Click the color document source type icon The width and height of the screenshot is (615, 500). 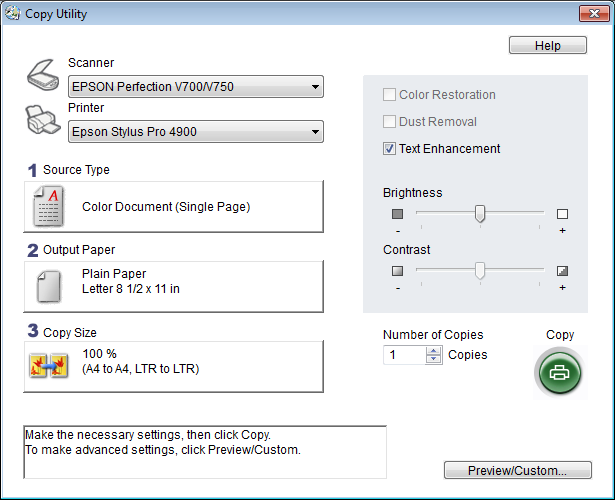click(49, 206)
